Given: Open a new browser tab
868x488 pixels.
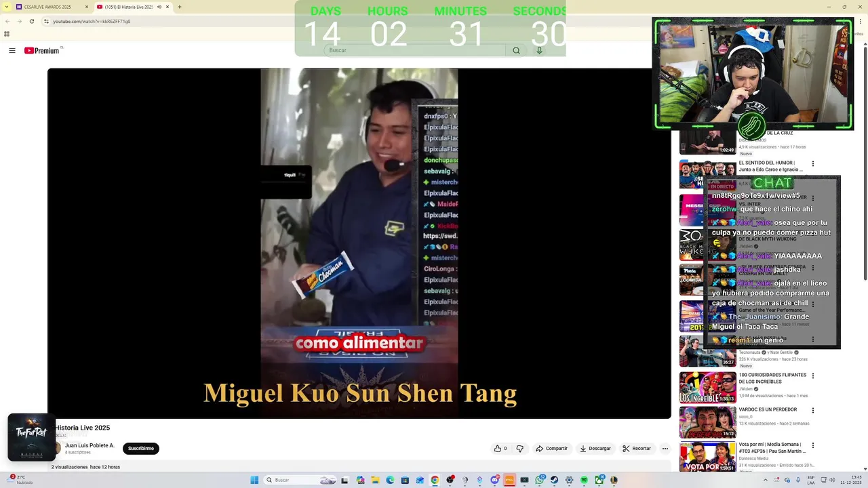Looking at the screenshot, I should [x=179, y=7].
